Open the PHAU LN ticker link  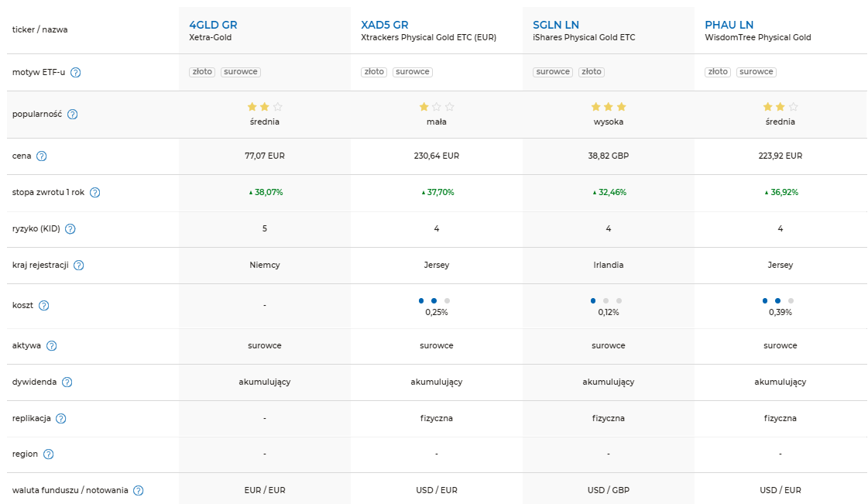click(729, 25)
